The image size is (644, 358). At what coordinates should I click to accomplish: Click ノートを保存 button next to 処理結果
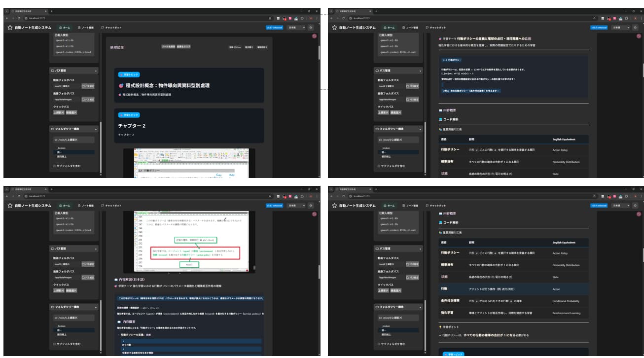coord(169,47)
